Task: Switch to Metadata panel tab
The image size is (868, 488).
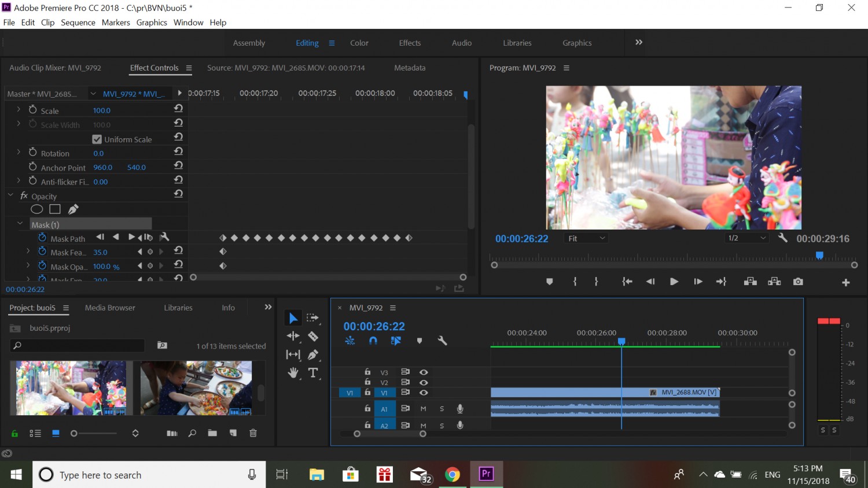Action: tap(410, 68)
